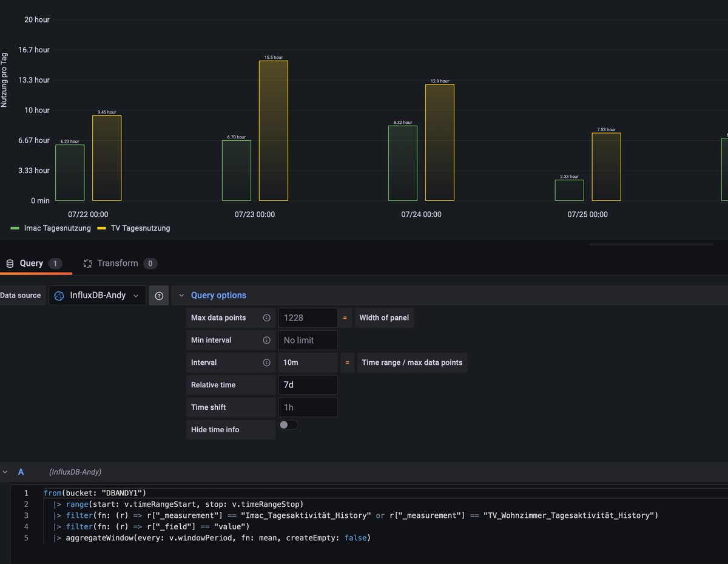
Task: Click query name A to rename
Action: [21, 472]
